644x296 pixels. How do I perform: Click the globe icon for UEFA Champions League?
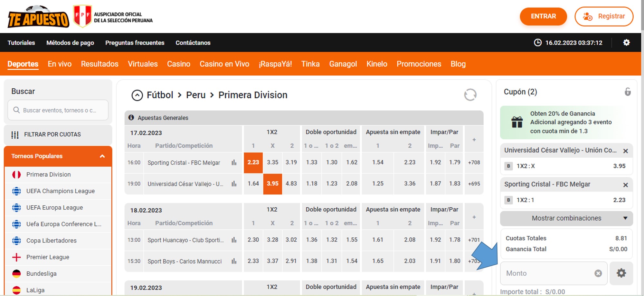[x=16, y=191]
